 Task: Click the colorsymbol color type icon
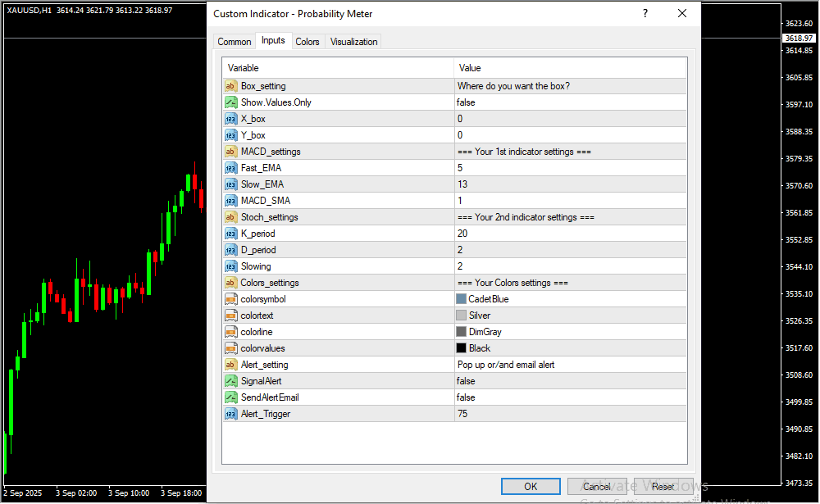(x=230, y=299)
